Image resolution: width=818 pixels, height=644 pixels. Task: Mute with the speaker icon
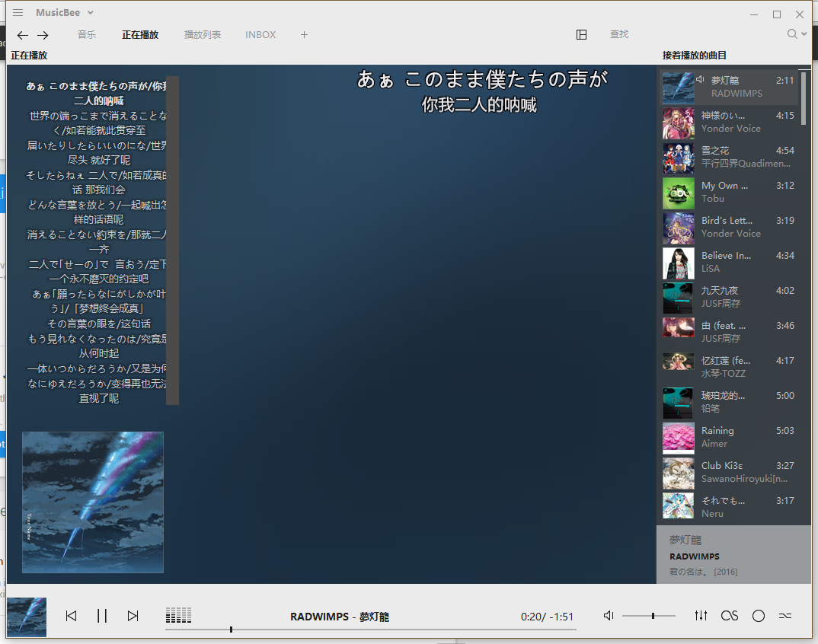pos(609,616)
